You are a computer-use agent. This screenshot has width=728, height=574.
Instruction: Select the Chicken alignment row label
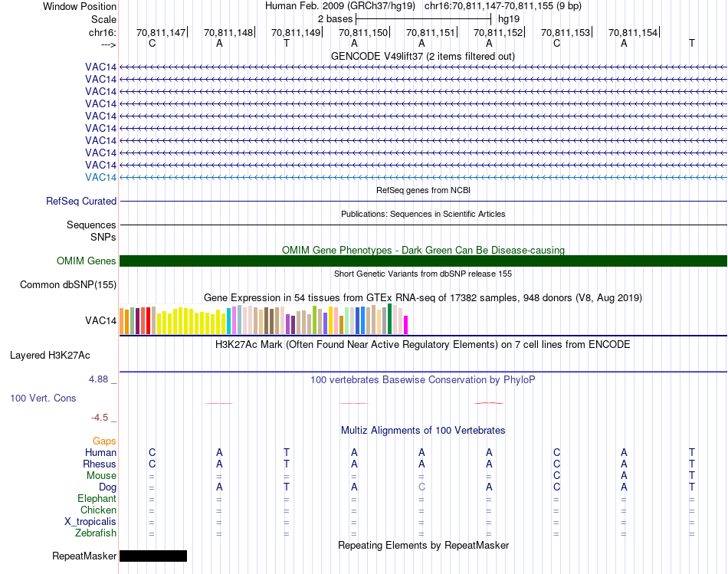click(x=98, y=510)
